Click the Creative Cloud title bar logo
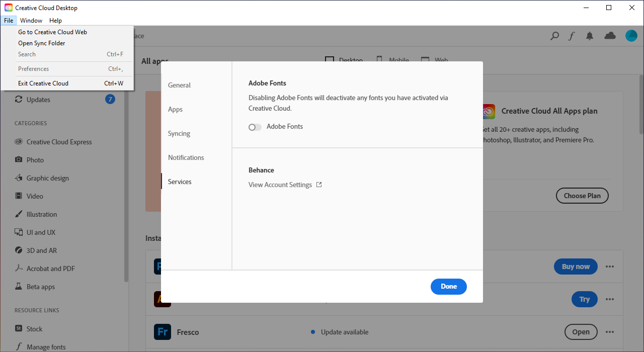This screenshot has width=644, height=352. pos(9,8)
